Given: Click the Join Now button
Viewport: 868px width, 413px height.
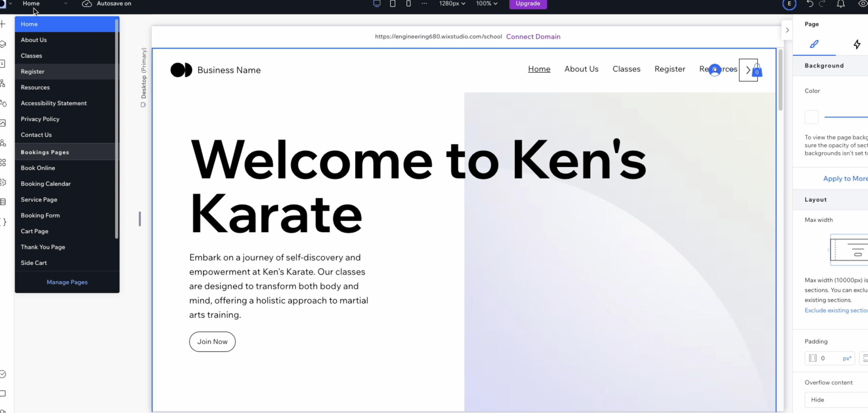Looking at the screenshot, I should 212,342.
